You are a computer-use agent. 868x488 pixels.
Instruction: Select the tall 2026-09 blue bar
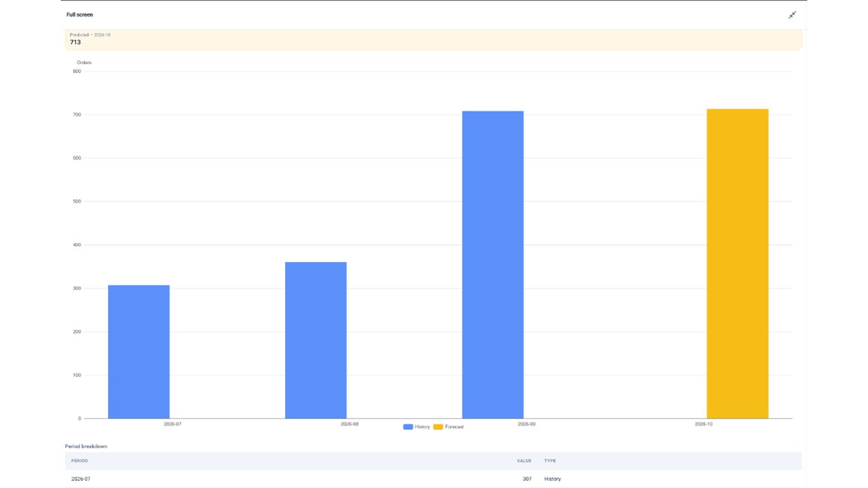coord(493,265)
